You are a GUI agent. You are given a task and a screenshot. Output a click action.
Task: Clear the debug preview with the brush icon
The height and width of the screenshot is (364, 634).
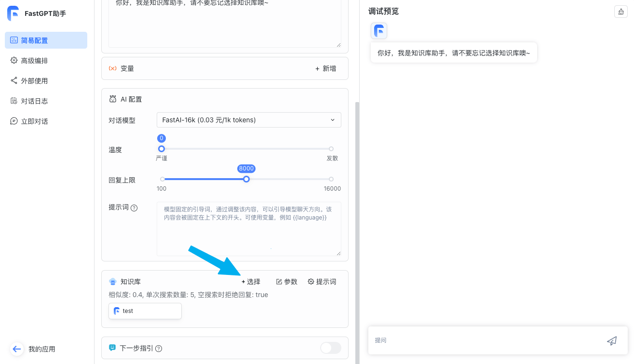point(621,12)
